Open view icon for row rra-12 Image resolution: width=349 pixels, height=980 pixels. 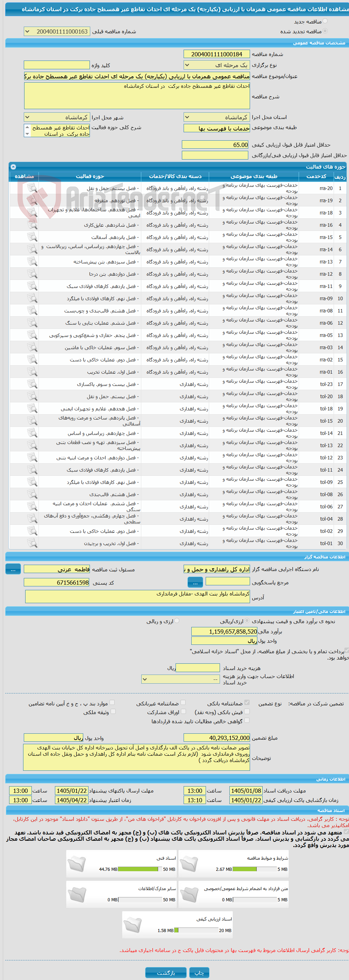tap(32, 274)
